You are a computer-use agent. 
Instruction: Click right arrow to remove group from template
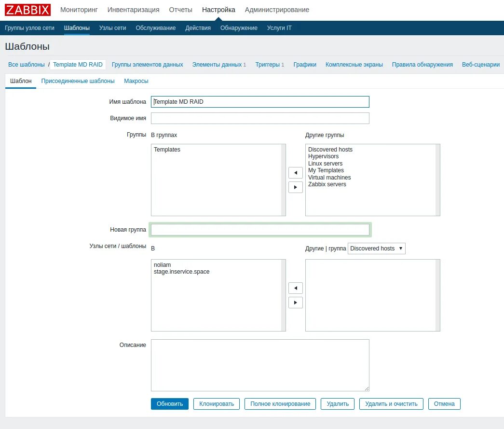[295, 187]
